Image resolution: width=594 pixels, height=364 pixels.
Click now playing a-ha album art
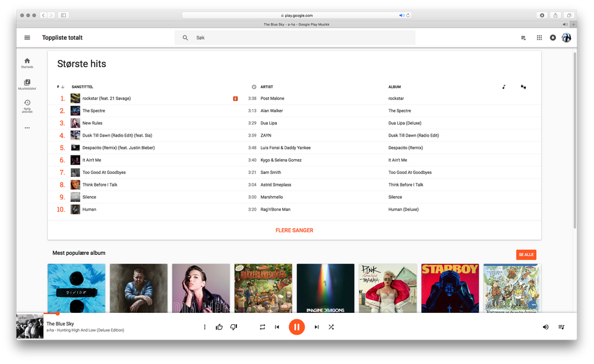tap(30, 326)
